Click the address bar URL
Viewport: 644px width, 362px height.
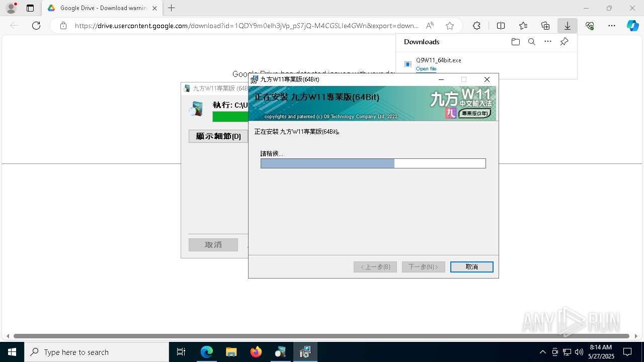(x=247, y=26)
